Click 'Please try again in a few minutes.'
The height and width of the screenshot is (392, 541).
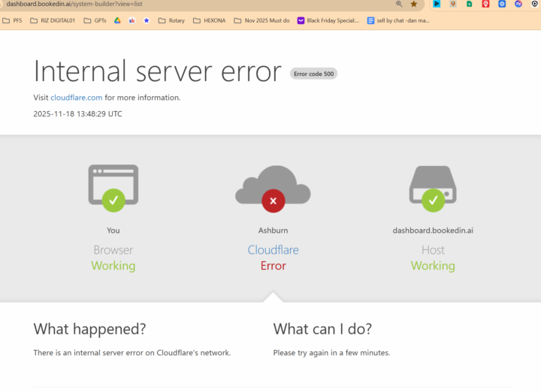point(331,353)
